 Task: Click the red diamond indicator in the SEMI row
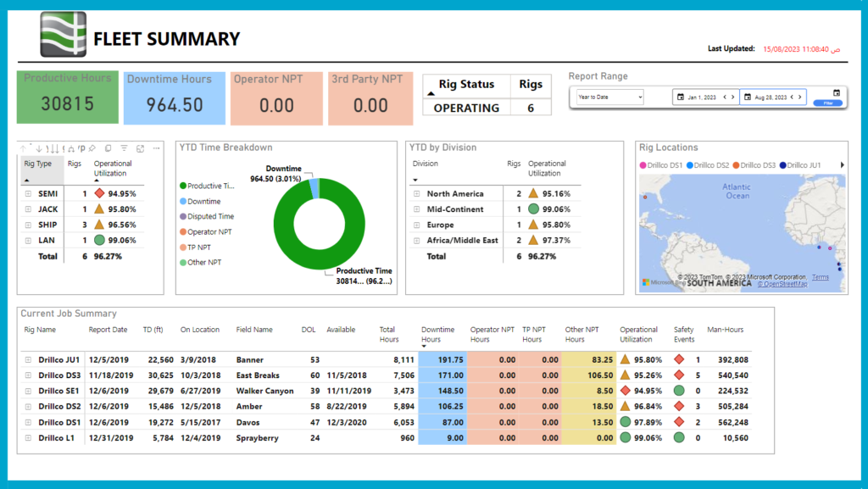[99, 193]
